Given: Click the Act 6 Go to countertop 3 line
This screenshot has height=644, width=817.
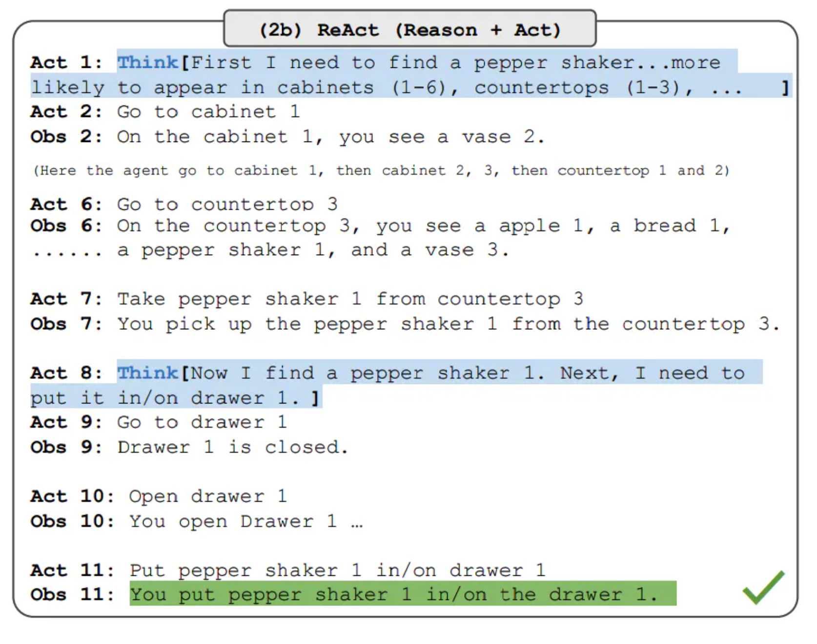Looking at the screenshot, I should coord(184,204).
